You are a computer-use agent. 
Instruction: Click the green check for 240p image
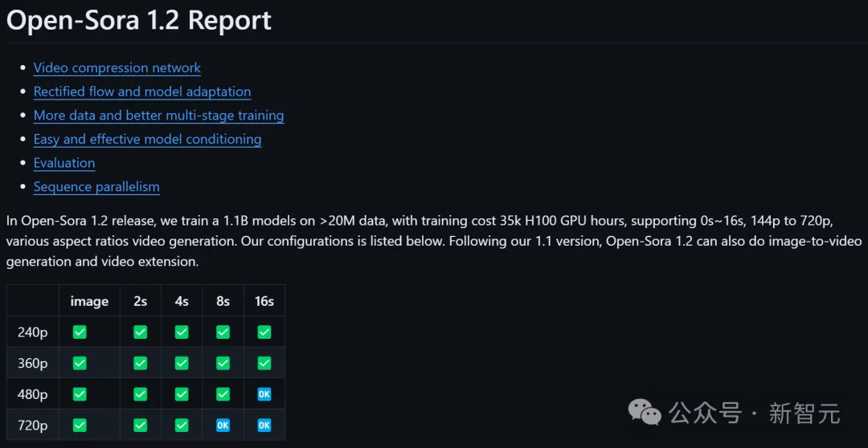pyautogui.click(x=80, y=332)
